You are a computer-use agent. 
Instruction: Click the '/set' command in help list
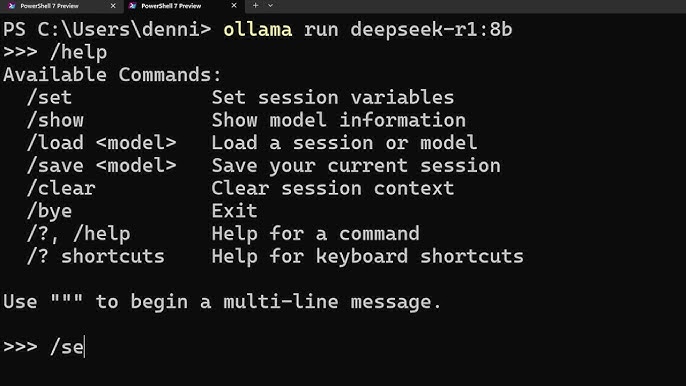[49, 97]
